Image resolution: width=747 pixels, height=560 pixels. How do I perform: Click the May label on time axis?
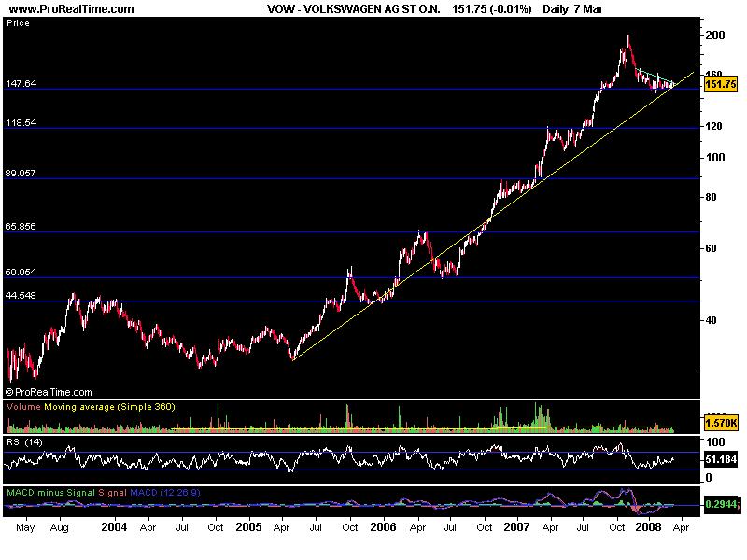(25, 527)
